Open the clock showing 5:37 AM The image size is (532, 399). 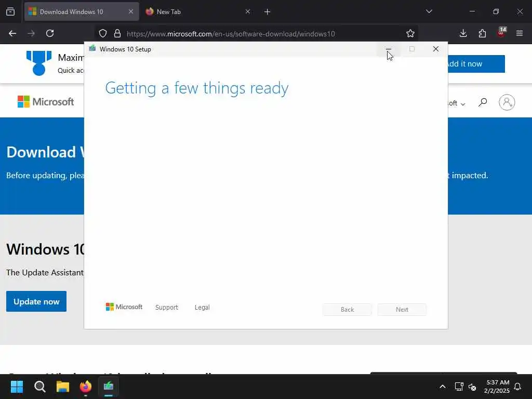[497, 387]
